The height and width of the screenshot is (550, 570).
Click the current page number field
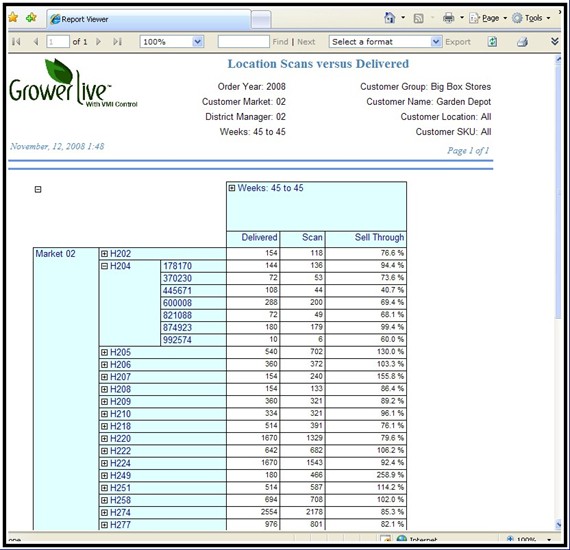pos(58,42)
